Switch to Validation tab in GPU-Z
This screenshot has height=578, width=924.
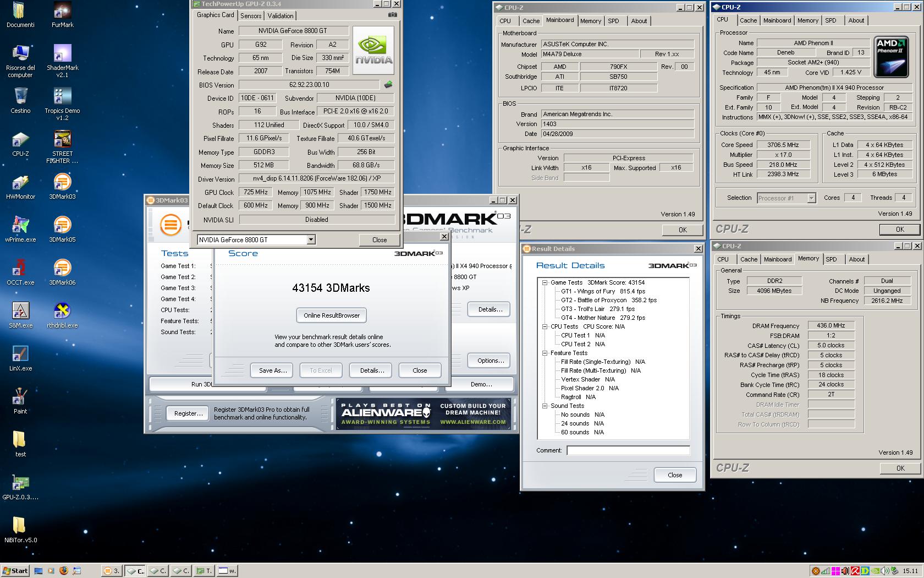[280, 16]
